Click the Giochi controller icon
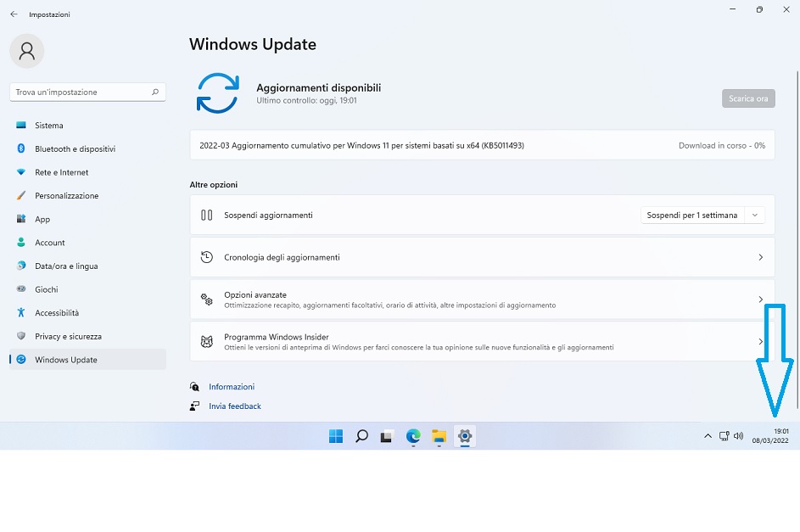This screenshot has height=532, width=800. pos(21,288)
